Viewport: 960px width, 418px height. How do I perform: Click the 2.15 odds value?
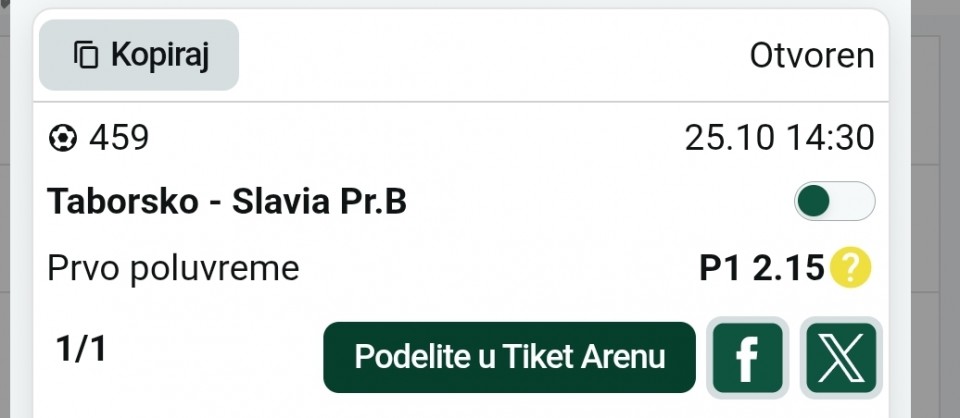point(786,268)
